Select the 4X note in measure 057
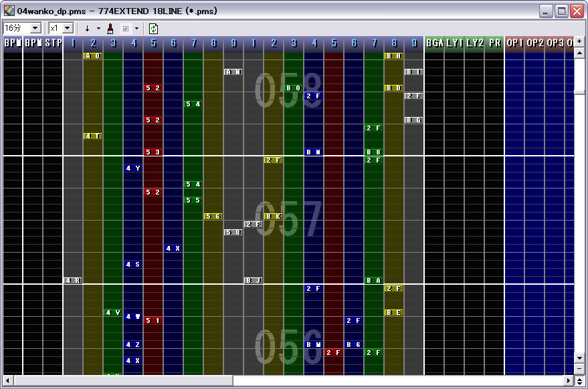588x389 pixels. [x=173, y=248]
